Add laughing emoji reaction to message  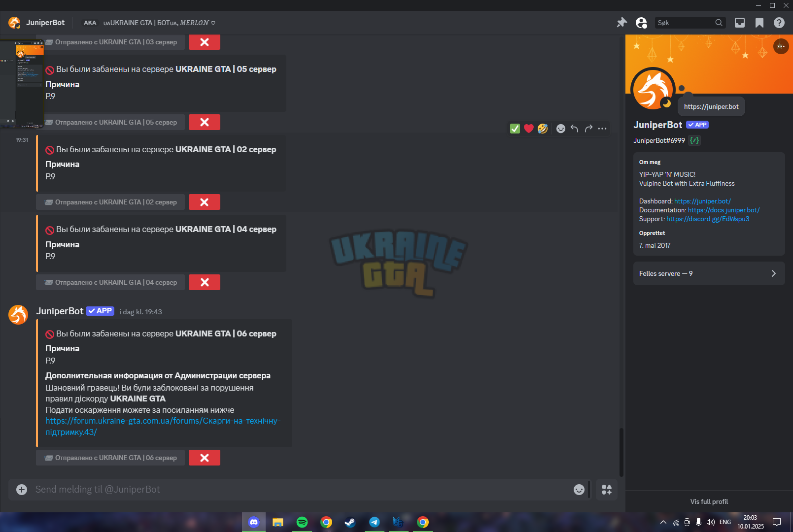tap(543, 129)
